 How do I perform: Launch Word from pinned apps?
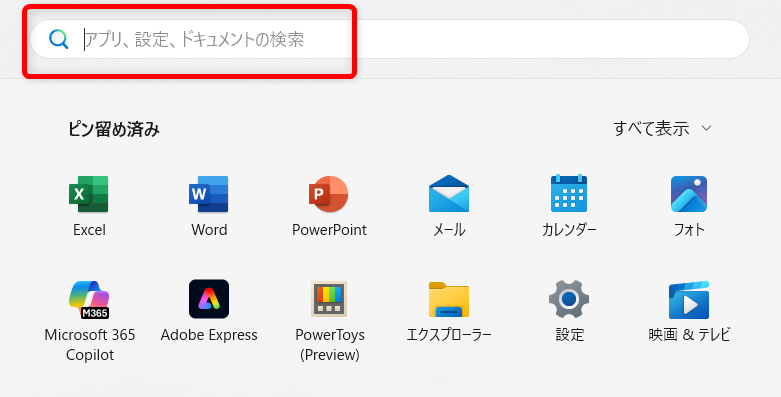209,194
